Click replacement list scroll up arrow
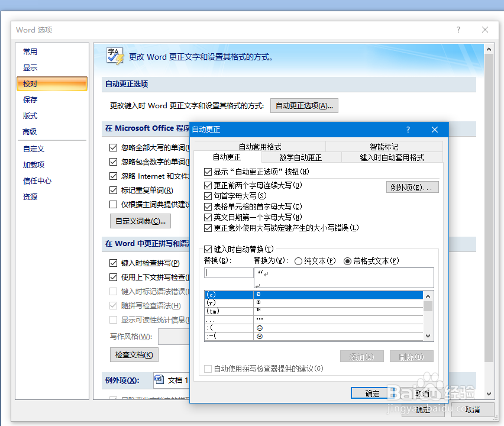This screenshot has width=504, height=426. pos(428,296)
